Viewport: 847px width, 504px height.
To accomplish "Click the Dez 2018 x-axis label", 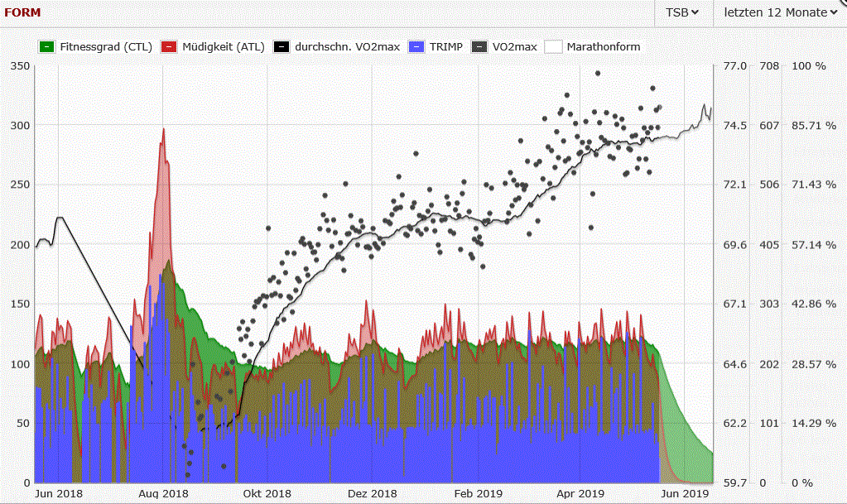I will coord(368,493).
